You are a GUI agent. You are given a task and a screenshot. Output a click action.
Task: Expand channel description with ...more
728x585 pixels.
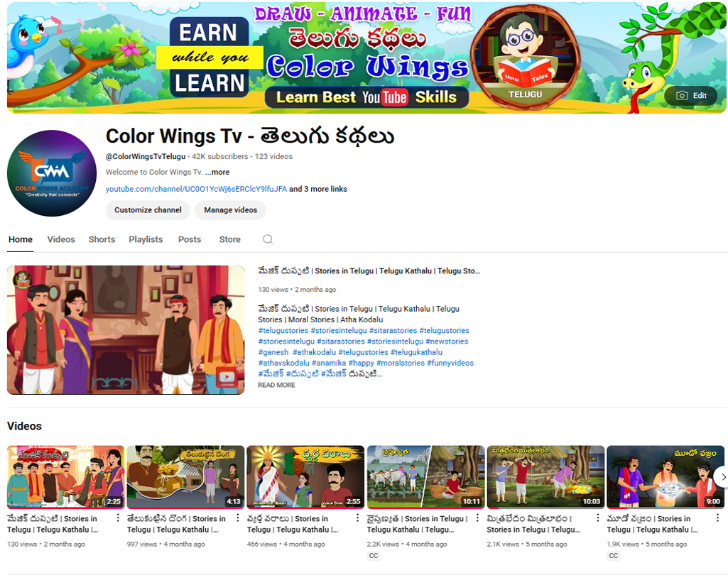coord(217,173)
